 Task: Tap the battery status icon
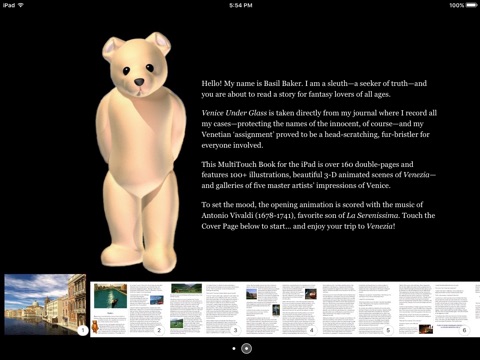pyautogui.click(x=471, y=5)
